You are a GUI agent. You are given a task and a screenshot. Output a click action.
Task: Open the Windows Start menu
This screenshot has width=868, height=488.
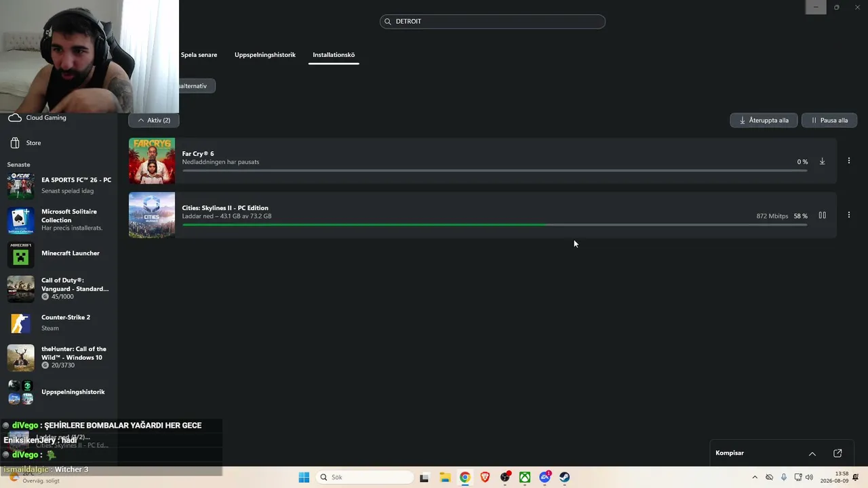click(x=304, y=477)
